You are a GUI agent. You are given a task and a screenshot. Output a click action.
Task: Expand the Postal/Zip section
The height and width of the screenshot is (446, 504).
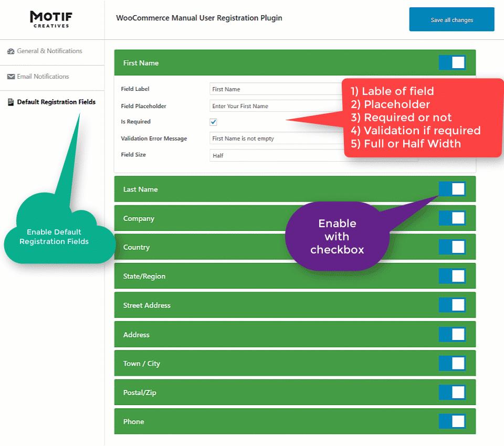[x=295, y=392]
